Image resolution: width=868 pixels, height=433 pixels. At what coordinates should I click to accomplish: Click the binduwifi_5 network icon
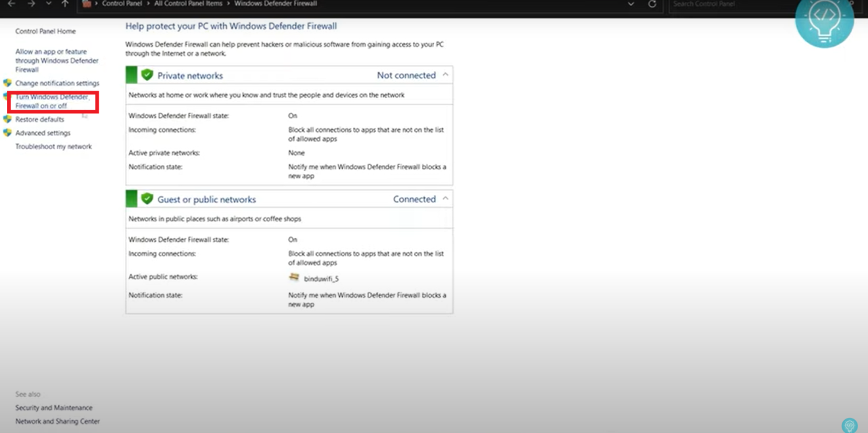tap(294, 278)
